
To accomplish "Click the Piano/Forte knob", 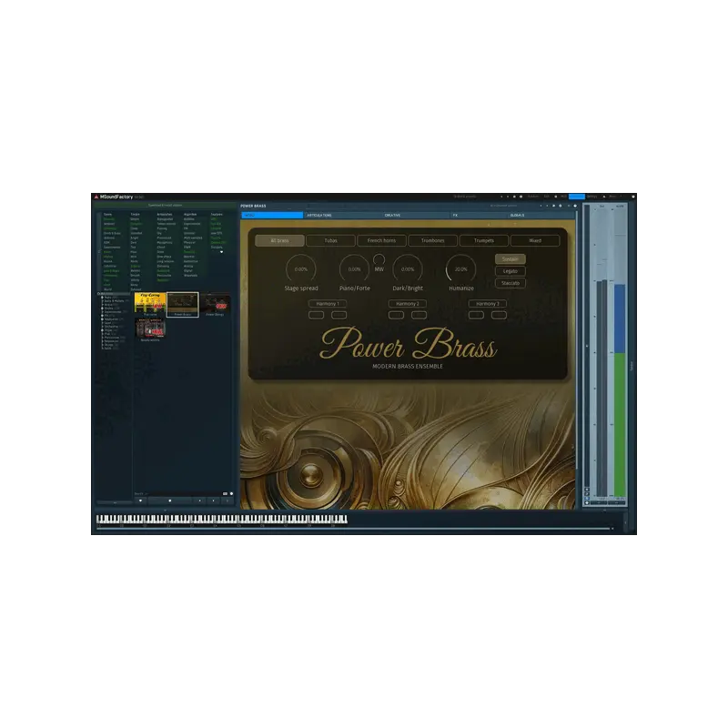I will click(354, 269).
